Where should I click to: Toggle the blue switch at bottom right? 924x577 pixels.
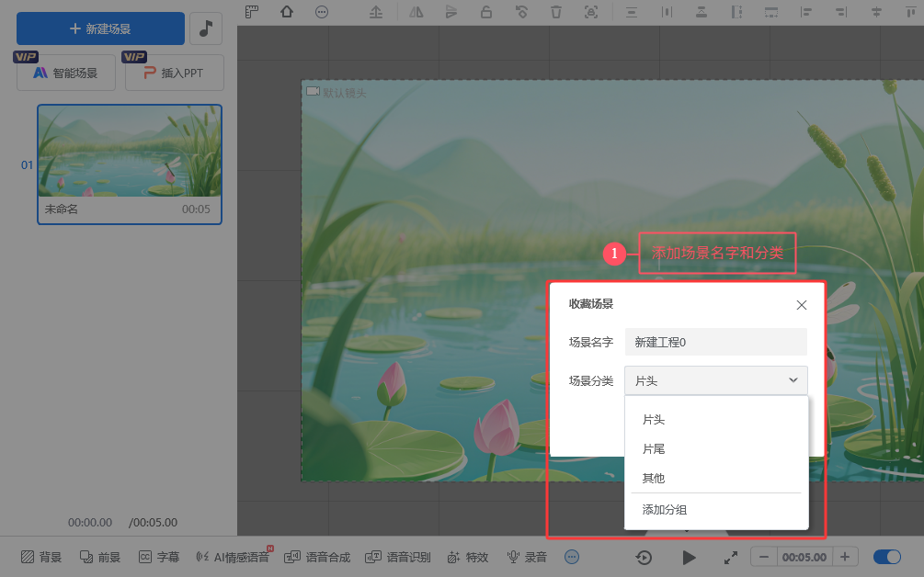[x=887, y=557]
